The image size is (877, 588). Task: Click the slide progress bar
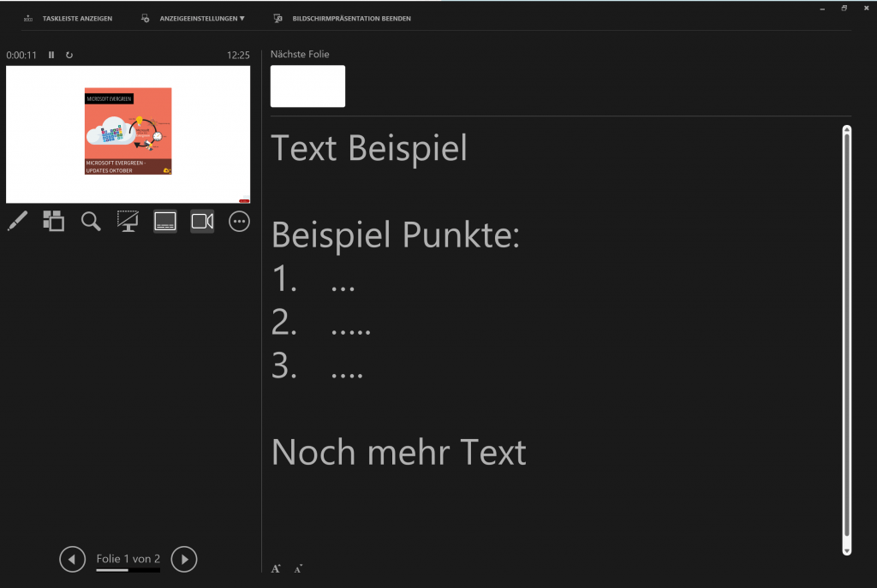[x=128, y=570]
